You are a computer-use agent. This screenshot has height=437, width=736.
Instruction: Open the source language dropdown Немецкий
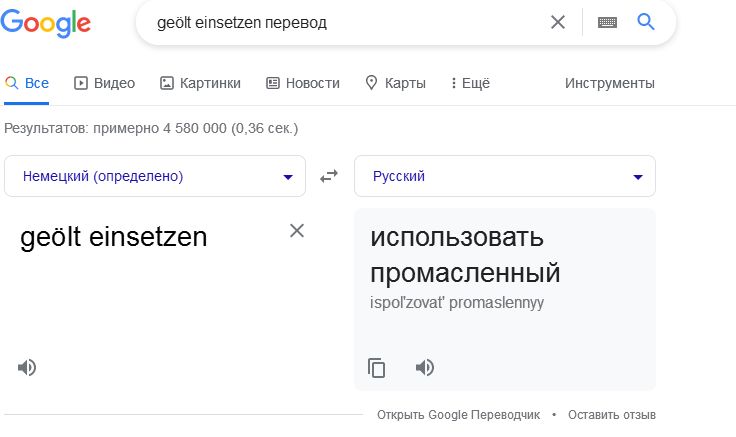point(155,176)
